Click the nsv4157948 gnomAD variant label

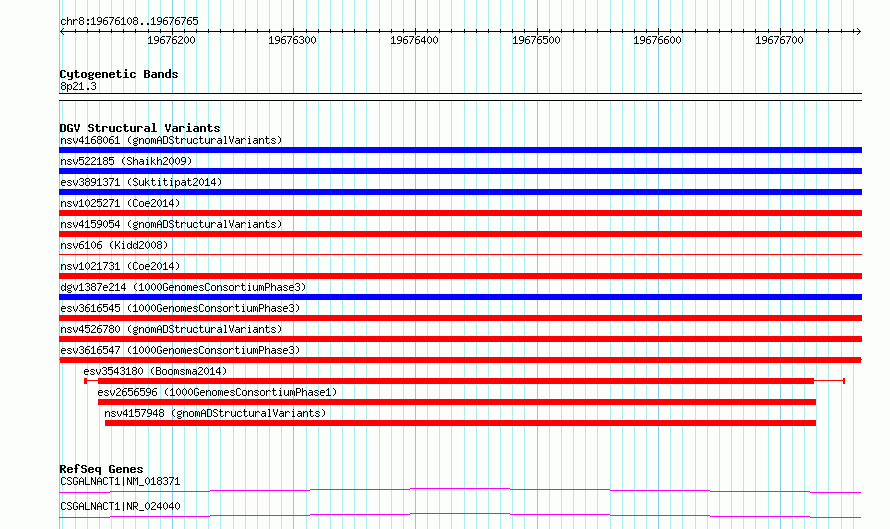coord(215,413)
